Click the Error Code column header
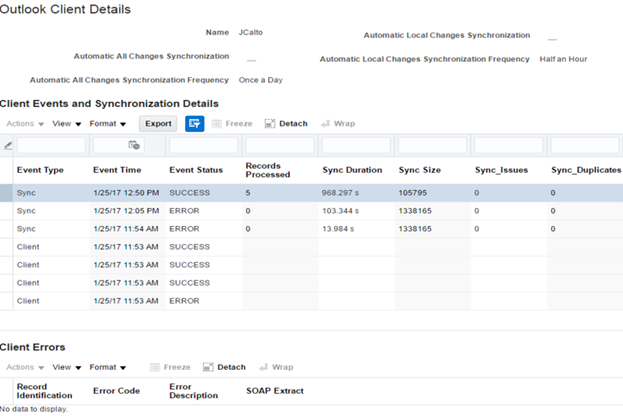The width and height of the screenshot is (623, 416). pos(116,390)
